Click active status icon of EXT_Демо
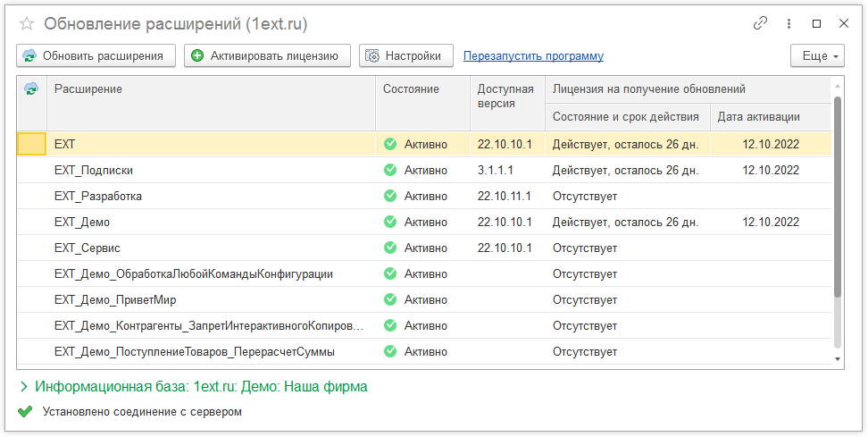This screenshot has width=868, height=437. 390,223
